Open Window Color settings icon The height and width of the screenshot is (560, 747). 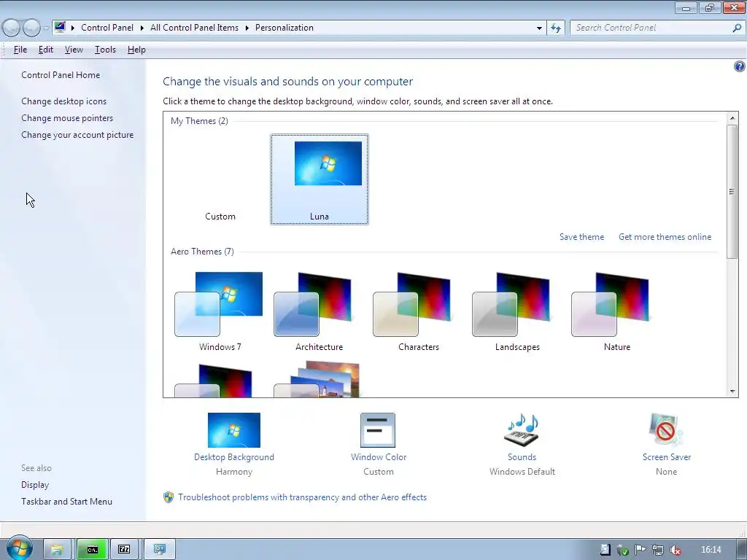click(378, 430)
